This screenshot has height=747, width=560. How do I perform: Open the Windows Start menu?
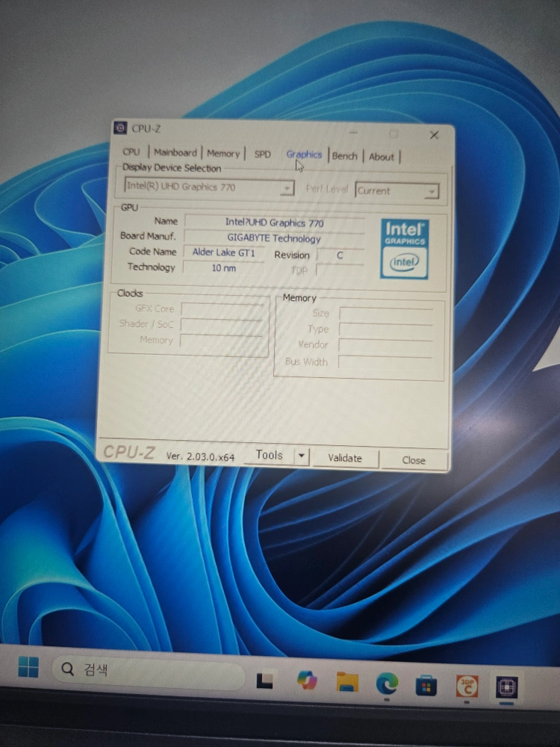point(28,666)
